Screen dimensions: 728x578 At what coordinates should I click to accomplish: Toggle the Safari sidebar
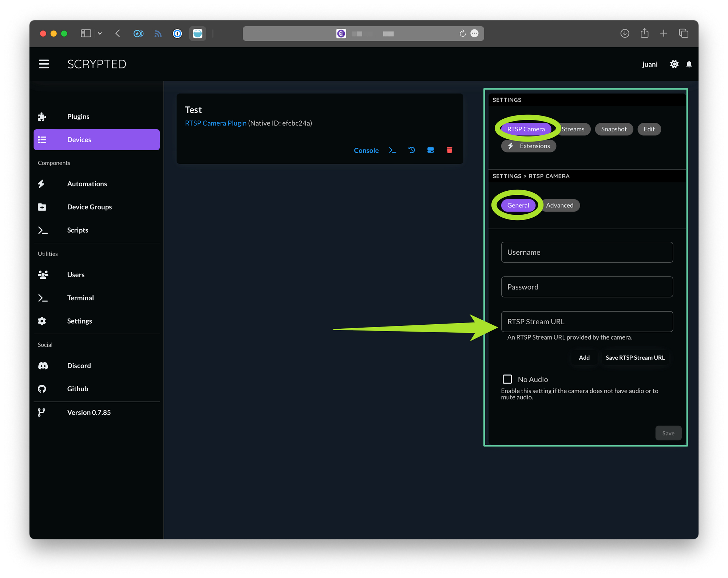click(86, 33)
